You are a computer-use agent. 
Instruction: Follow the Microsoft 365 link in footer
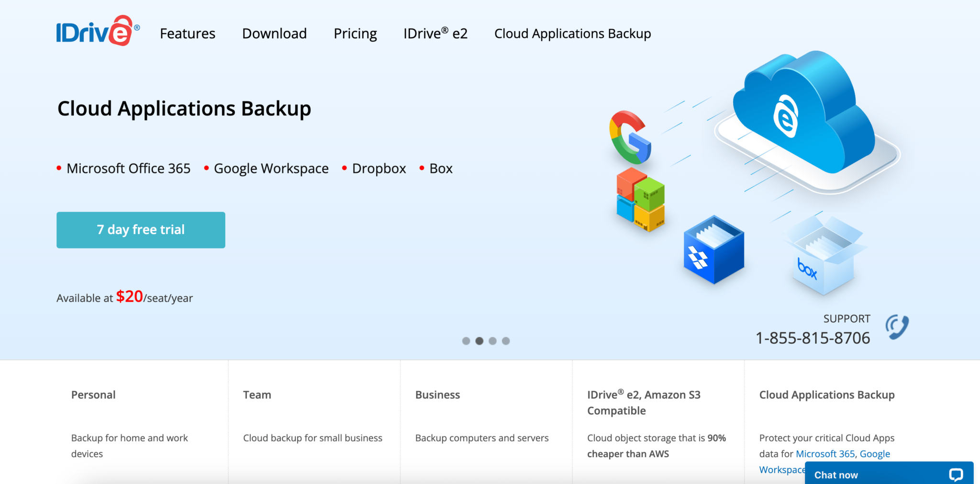point(824,453)
